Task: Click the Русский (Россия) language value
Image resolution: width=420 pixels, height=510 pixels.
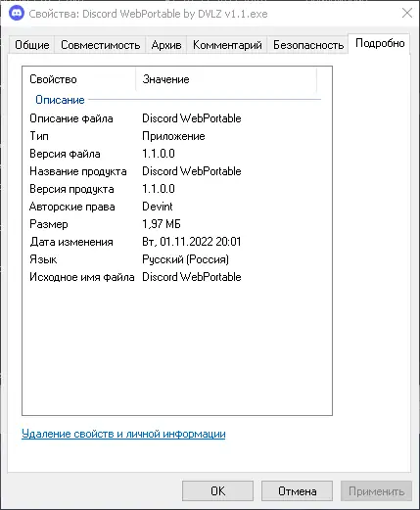Action: point(185,259)
